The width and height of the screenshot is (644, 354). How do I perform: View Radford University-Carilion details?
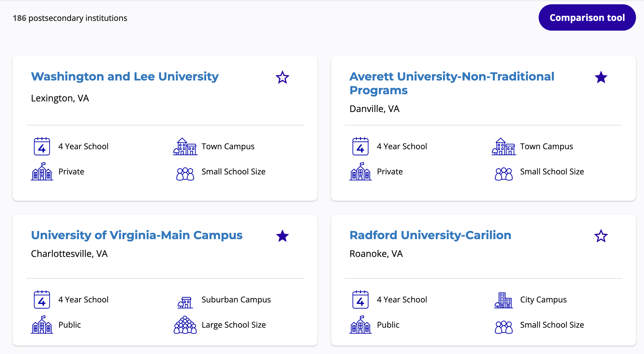pos(430,235)
